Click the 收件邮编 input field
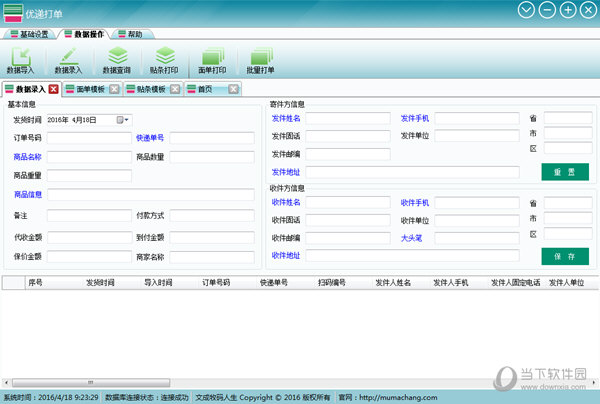The height and width of the screenshot is (404, 600). coord(348,238)
